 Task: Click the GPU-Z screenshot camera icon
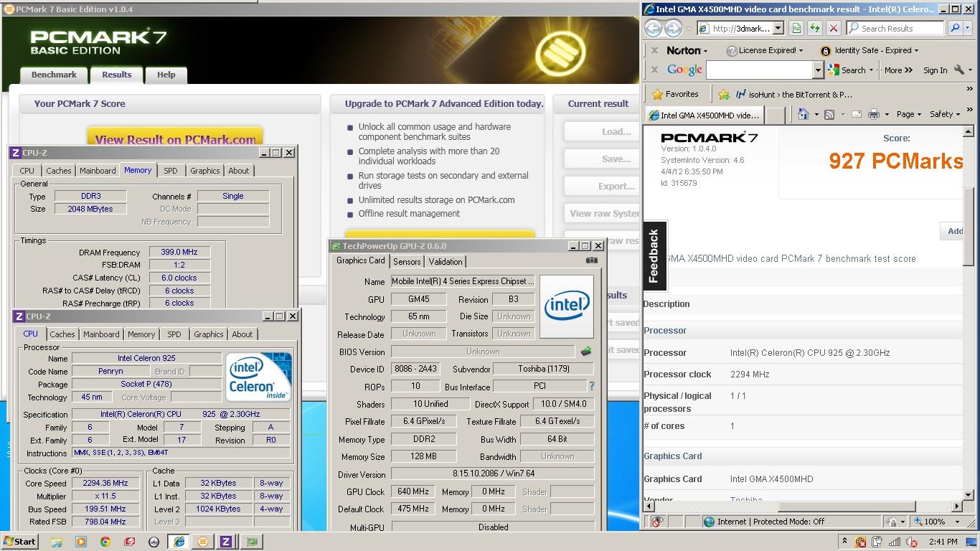591,260
